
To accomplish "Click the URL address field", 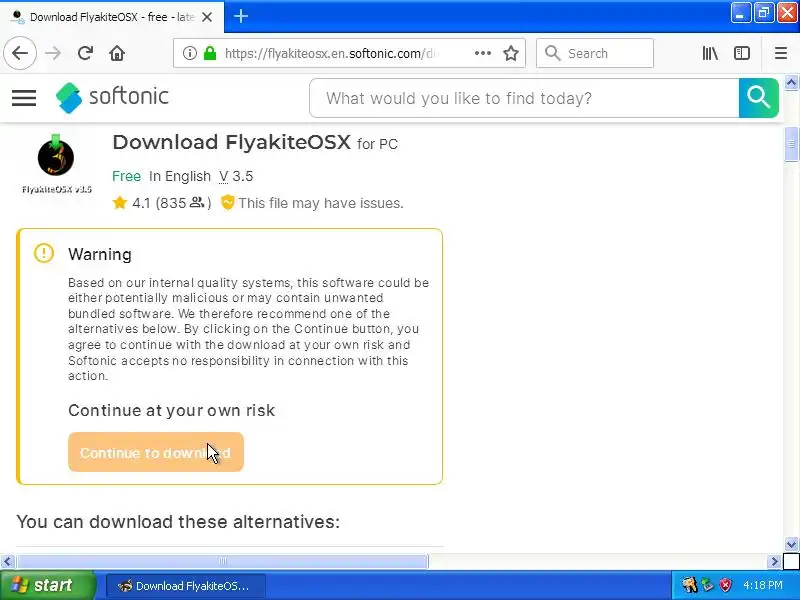I will point(330,53).
